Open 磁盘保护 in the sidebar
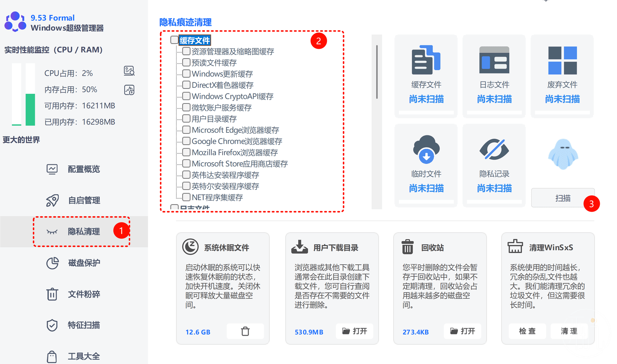The width and height of the screenshot is (617, 364). coord(84,263)
